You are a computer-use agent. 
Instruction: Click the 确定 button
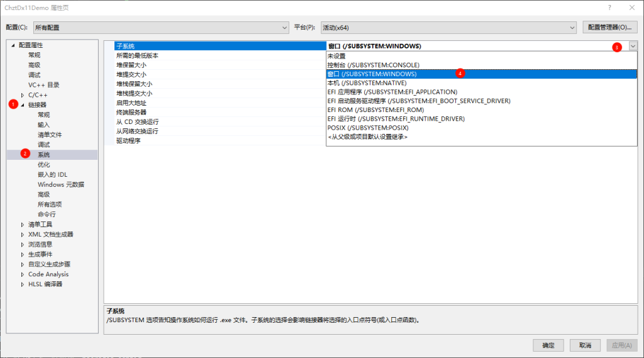tap(548, 345)
